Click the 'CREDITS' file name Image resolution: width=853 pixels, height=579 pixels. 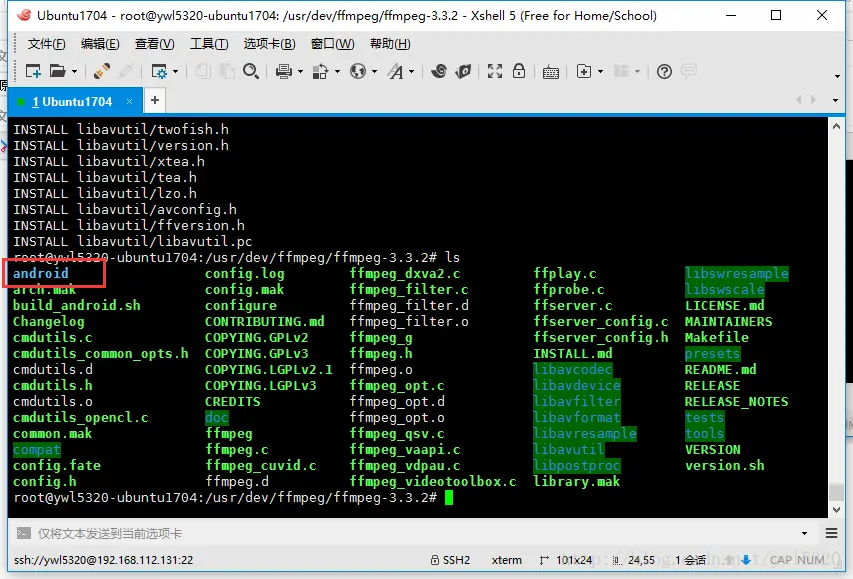coord(233,402)
